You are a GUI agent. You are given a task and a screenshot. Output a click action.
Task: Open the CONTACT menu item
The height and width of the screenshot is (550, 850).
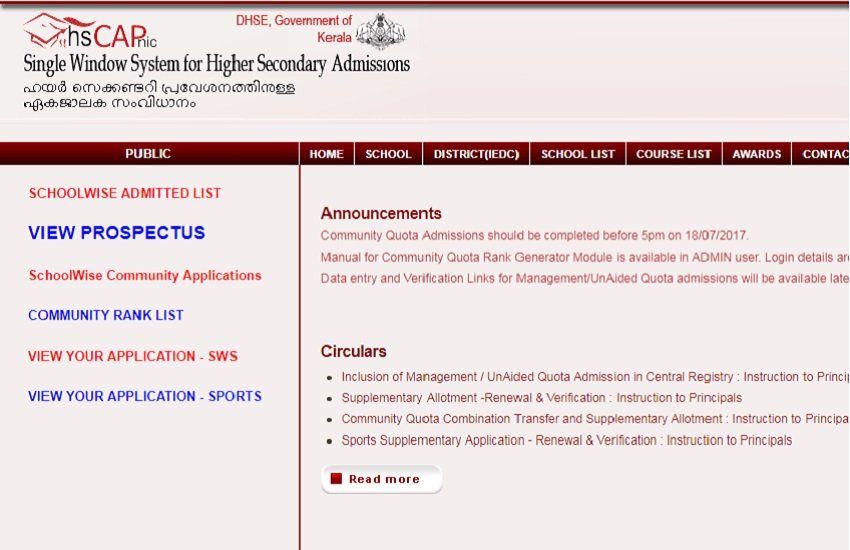821,154
